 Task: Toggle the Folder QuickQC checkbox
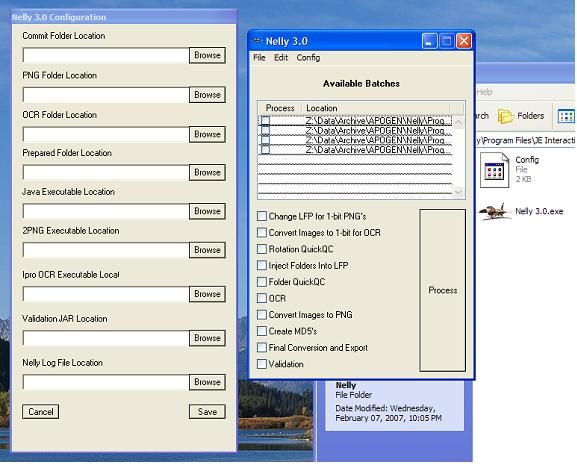(x=262, y=282)
